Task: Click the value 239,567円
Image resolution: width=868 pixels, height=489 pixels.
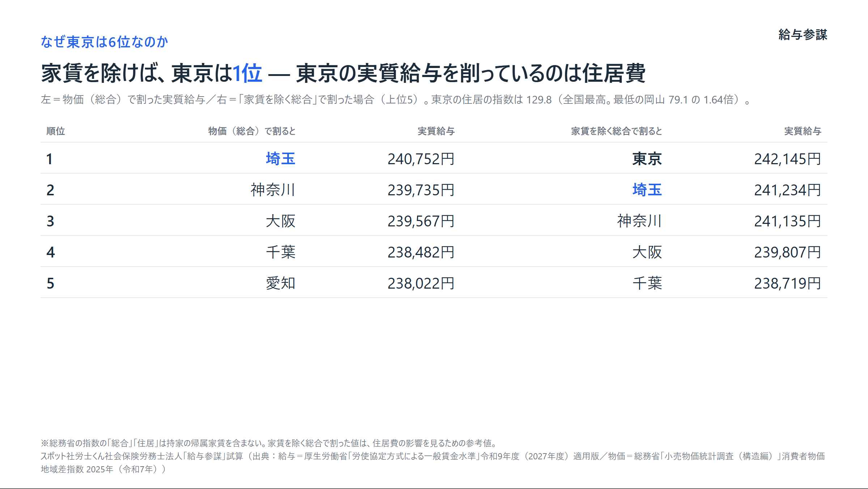Action: coord(421,221)
